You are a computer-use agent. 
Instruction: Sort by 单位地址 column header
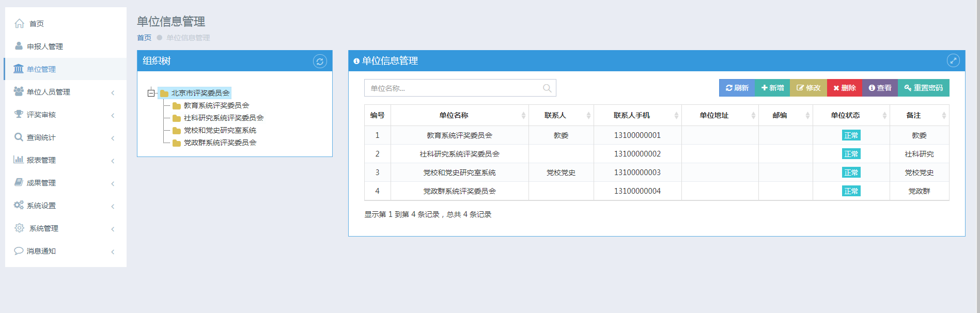coord(720,116)
